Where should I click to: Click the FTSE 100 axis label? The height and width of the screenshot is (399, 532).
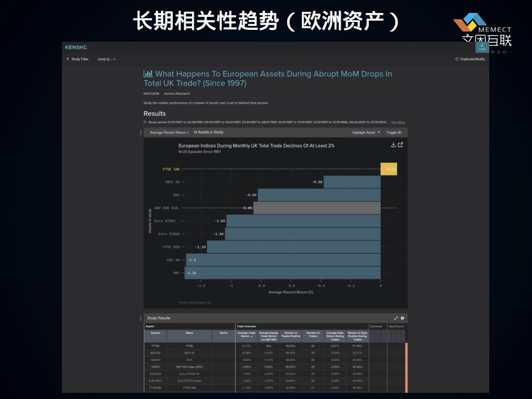coord(171,169)
